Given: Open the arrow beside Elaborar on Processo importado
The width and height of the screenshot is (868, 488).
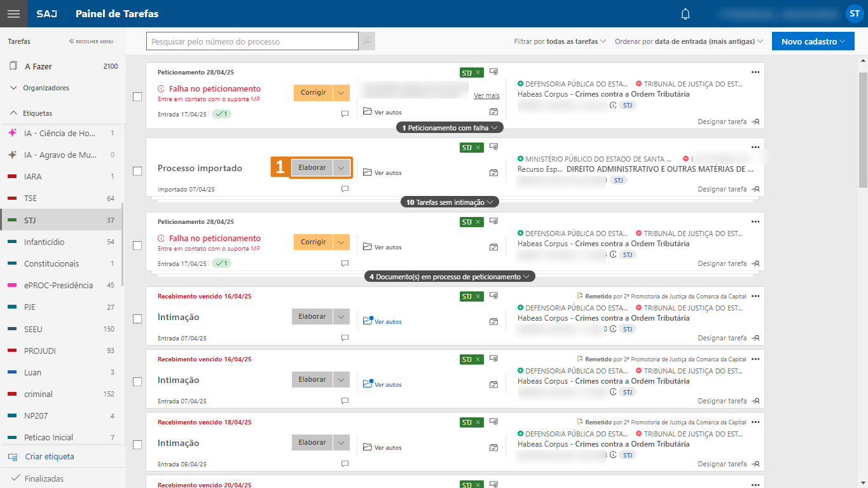Looking at the screenshot, I should tap(341, 168).
